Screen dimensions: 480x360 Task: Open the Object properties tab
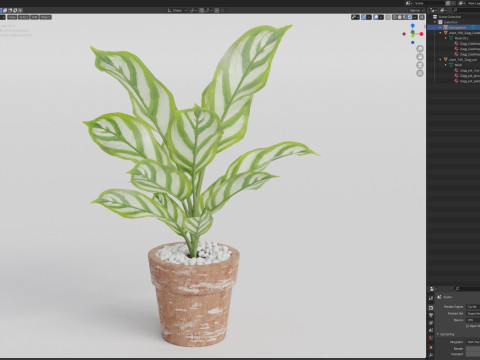[431, 348]
